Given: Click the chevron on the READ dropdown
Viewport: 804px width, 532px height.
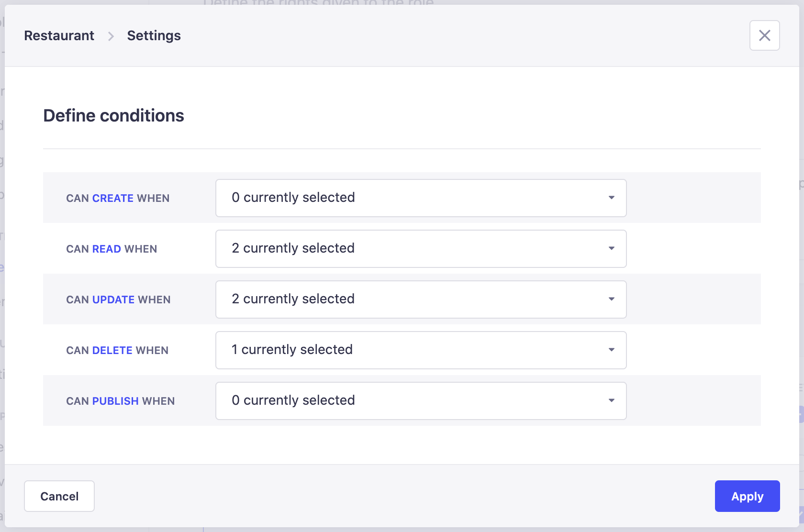Looking at the screenshot, I should click(x=611, y=248).
